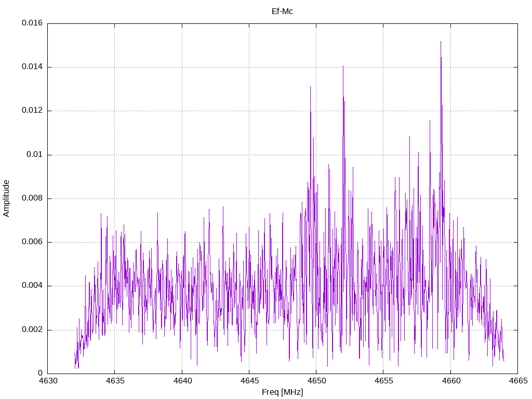The image size is (532, 399).
Task: Click the y-axis tick value 0
Action: [x=40, y=374]
